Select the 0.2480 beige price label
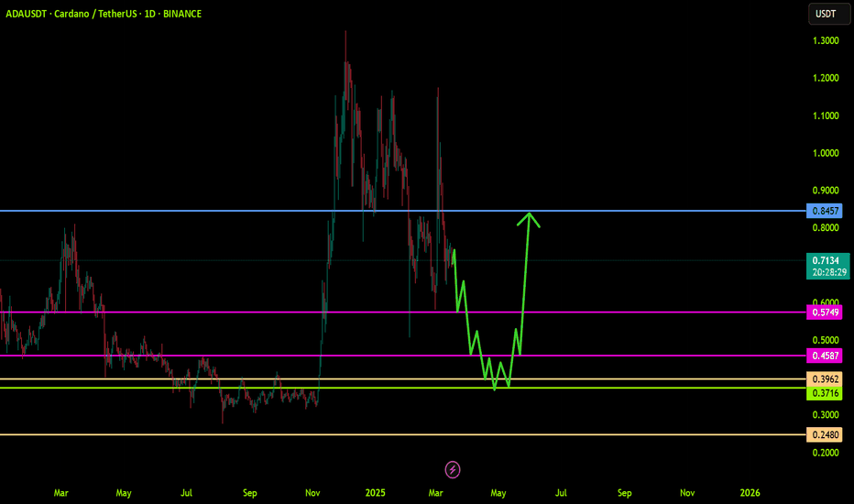 tap(825, 434)
